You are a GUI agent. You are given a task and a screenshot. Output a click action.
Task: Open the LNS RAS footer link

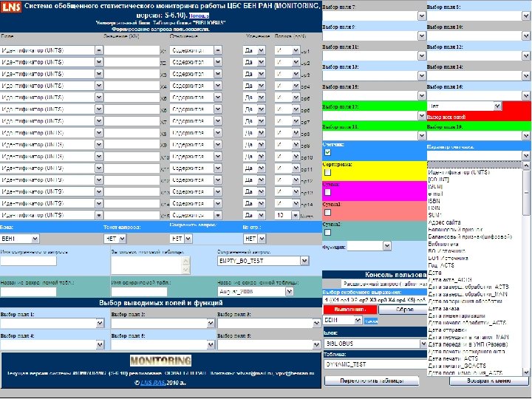(152, 383)
